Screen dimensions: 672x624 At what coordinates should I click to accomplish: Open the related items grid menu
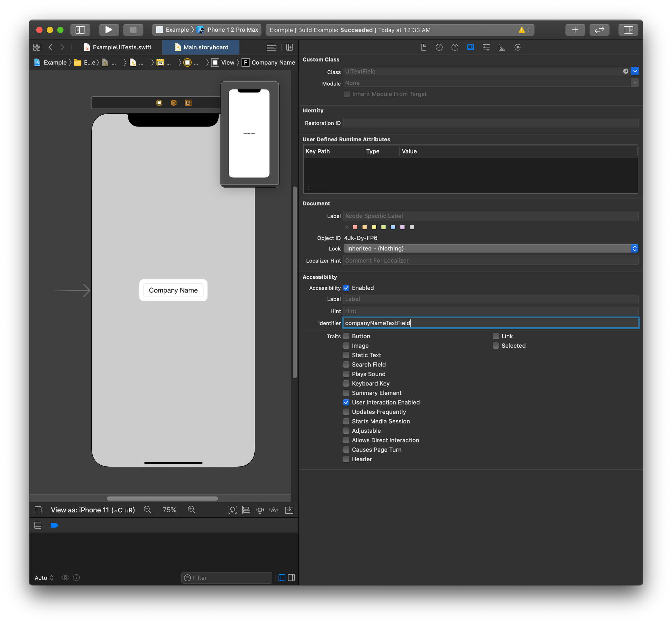pos(37,47)
